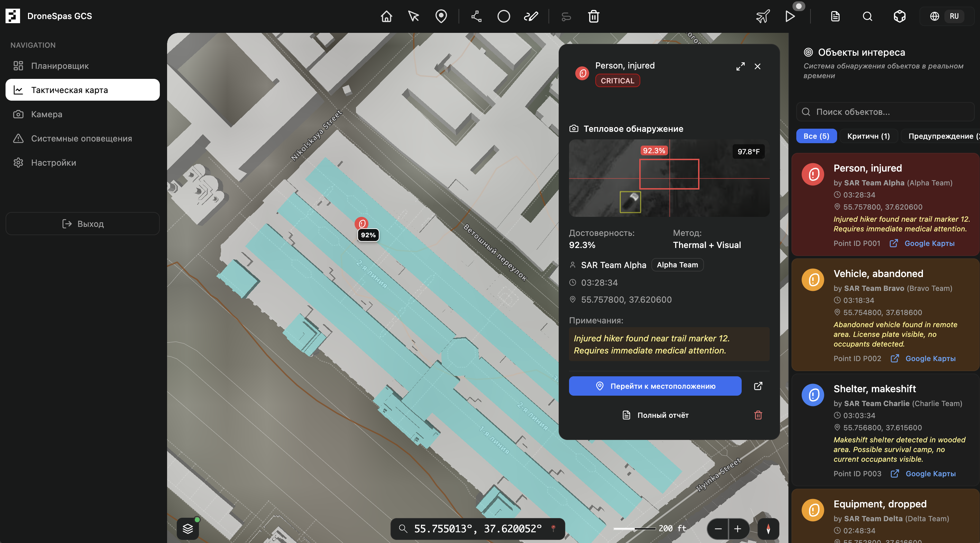Screen dimensions: 980x543
Task: Click the home icon in toolbar
Action: pos(386,16)
